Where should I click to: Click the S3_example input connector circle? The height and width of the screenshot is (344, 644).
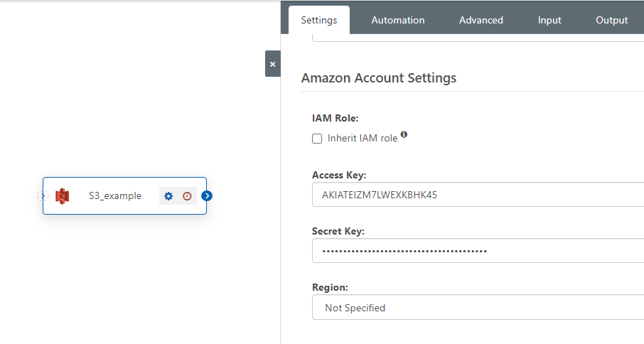(x=43, y=196)
